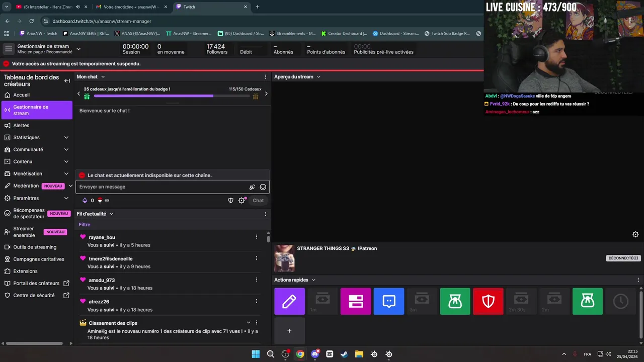Screen dimensions: 644x362
Task: Go to next gift badge banner
Action: tap(266, 94)
